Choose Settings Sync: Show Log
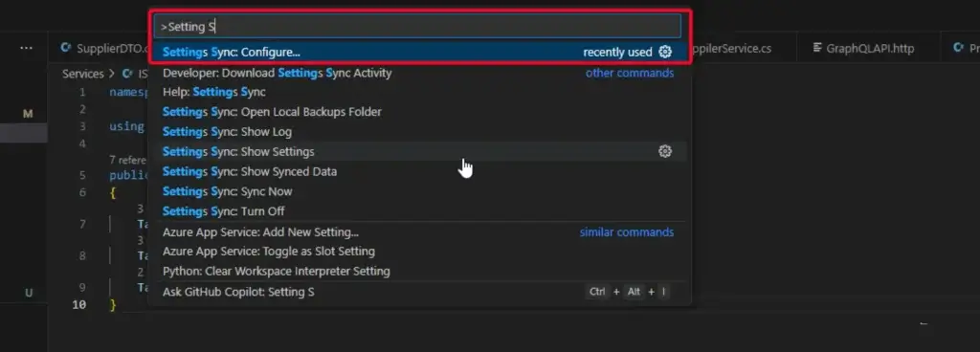The image size is (980, 352). [420, 132]
